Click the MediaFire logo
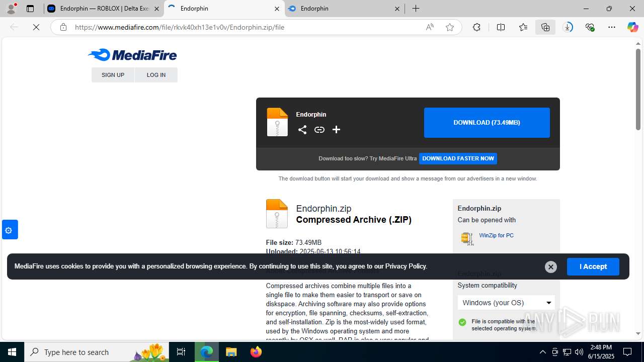The height and width of the screenshot is (362, 644). (x=132, y=55)
